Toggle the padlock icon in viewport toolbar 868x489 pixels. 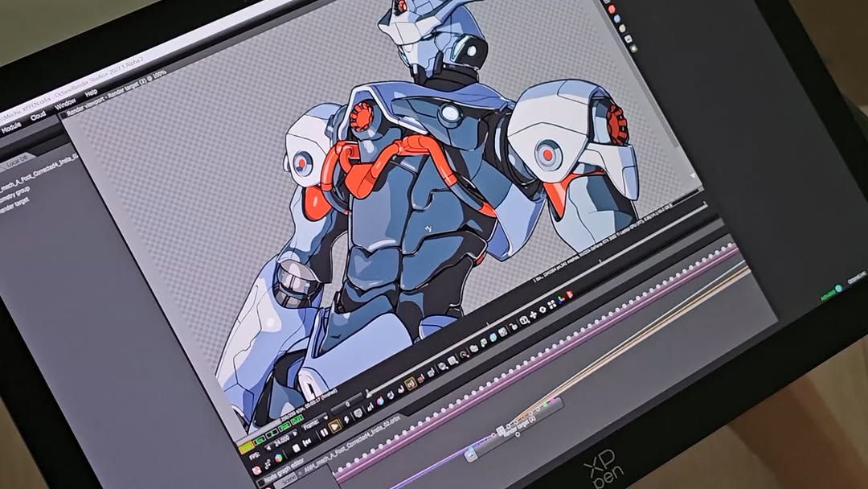(514, 326)
